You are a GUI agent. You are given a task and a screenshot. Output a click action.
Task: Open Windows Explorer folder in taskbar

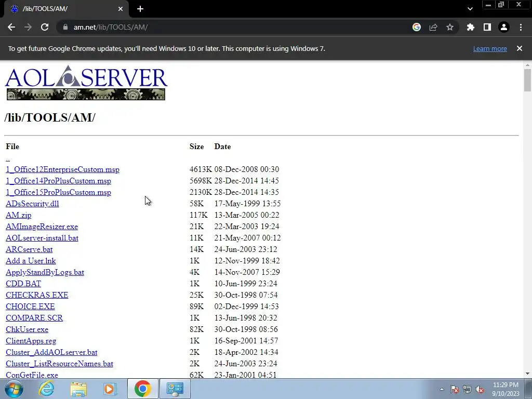[x=78, y=389]
